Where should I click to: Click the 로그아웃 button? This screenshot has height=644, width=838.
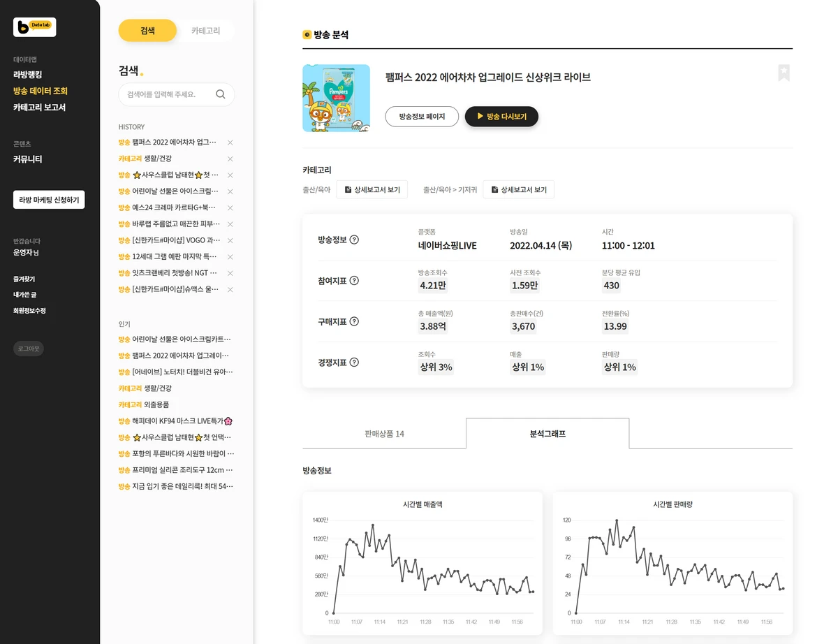coord(29,349)
